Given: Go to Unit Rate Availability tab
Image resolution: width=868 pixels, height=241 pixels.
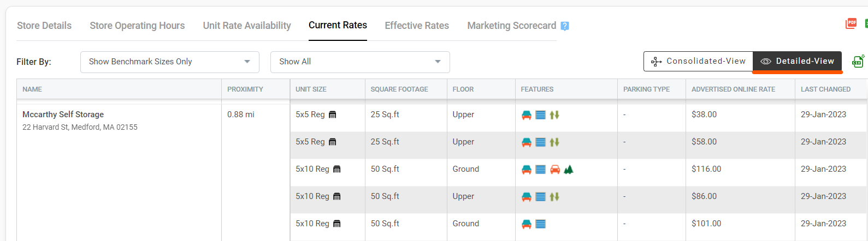Looking at the screenshot, I should (247, 26).
